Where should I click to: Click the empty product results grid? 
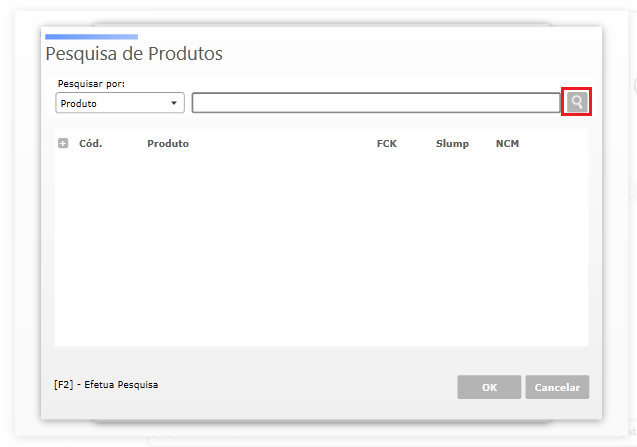pos(321,250)
